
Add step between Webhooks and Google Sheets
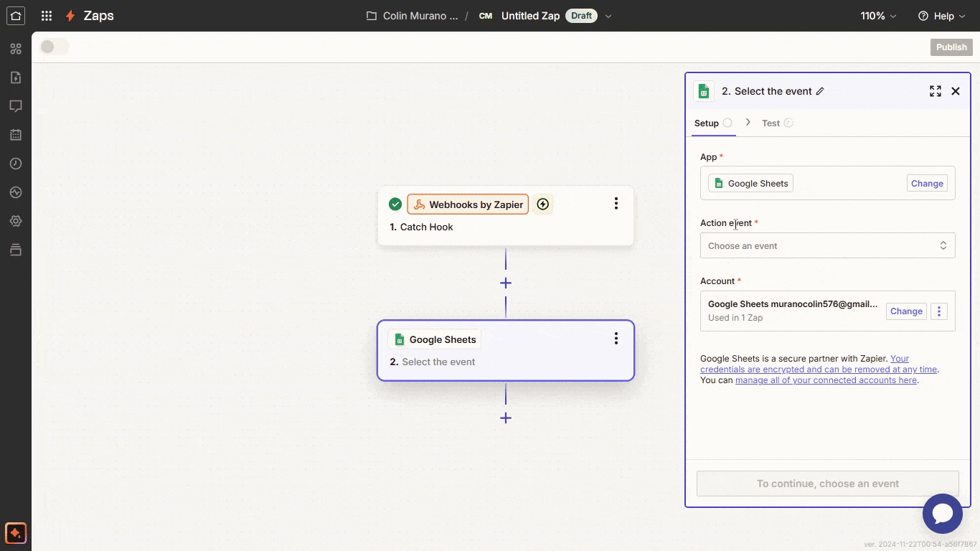tap(506, 283)
